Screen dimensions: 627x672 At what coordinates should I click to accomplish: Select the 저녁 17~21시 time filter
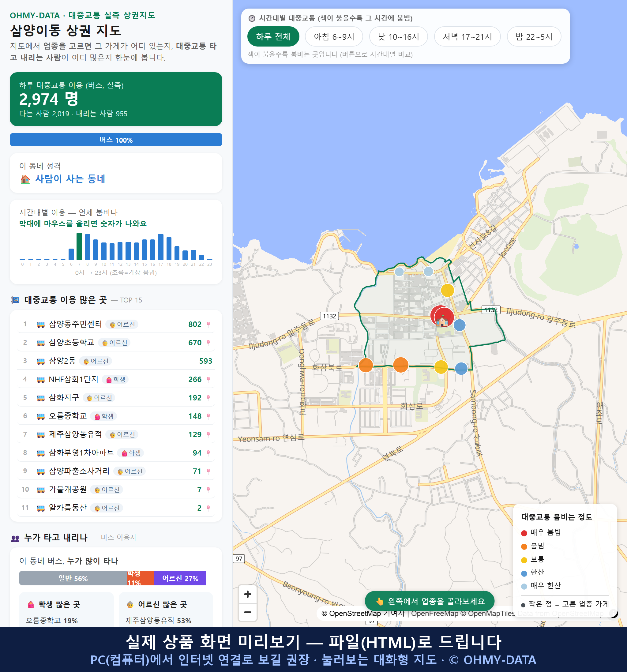[x=467, y=36]
